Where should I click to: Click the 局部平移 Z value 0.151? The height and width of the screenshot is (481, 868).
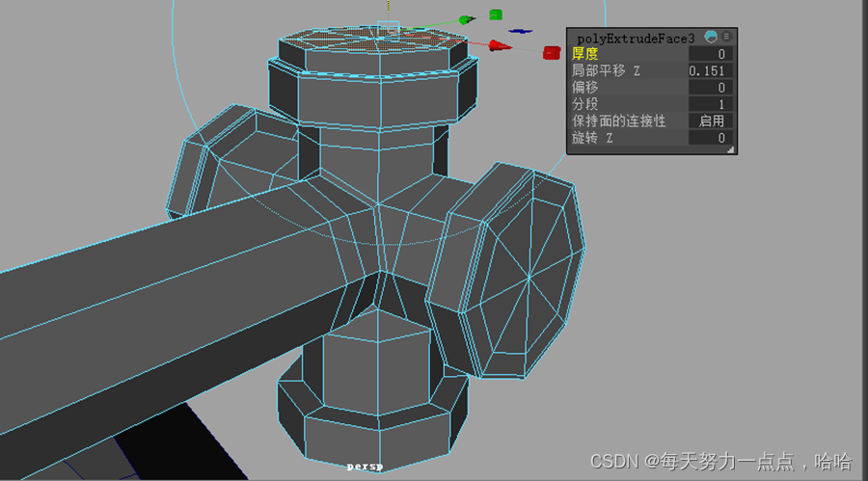[711, 71]
